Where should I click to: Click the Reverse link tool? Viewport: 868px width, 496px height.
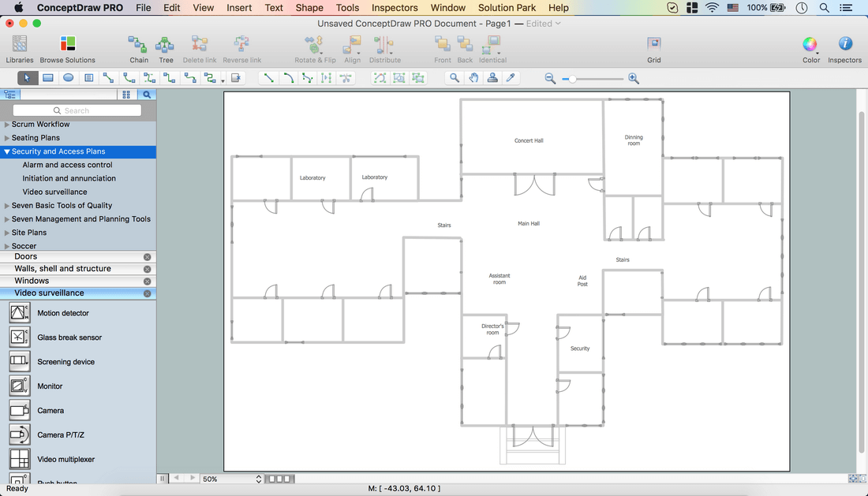click(x=242, y=49)
